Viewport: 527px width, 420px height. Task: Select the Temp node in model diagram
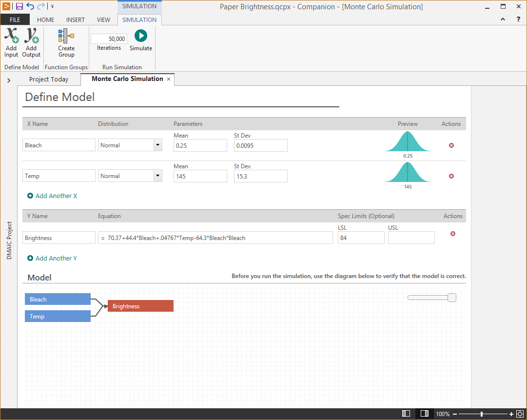58,317
